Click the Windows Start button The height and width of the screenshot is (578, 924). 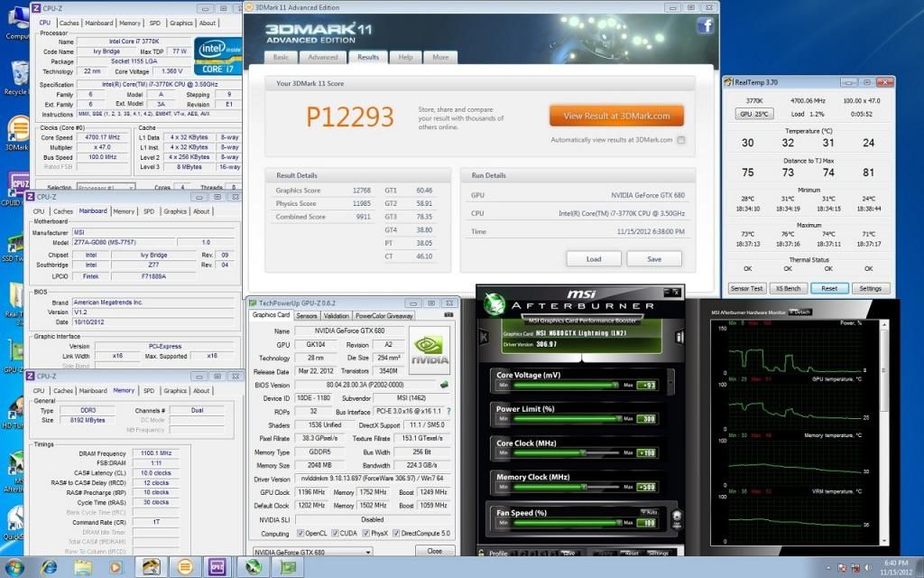tap(14, 567)
